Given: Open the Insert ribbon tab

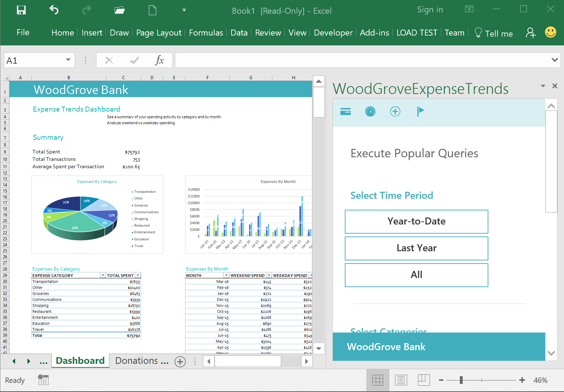Looking at the screenshot, I should click(x=92, y=33).
